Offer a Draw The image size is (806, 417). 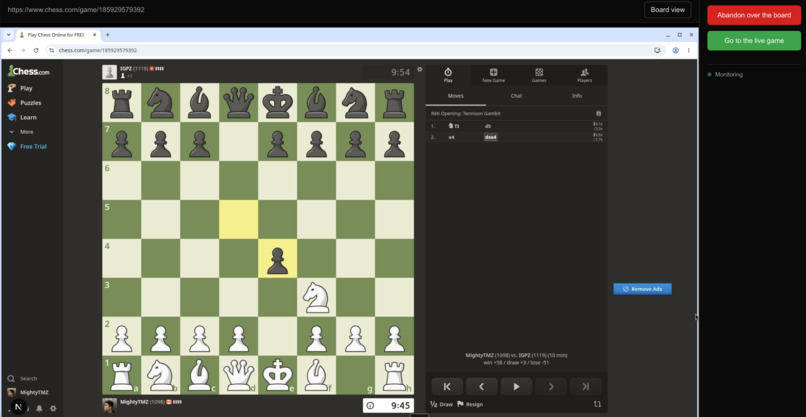coord(442,405)
